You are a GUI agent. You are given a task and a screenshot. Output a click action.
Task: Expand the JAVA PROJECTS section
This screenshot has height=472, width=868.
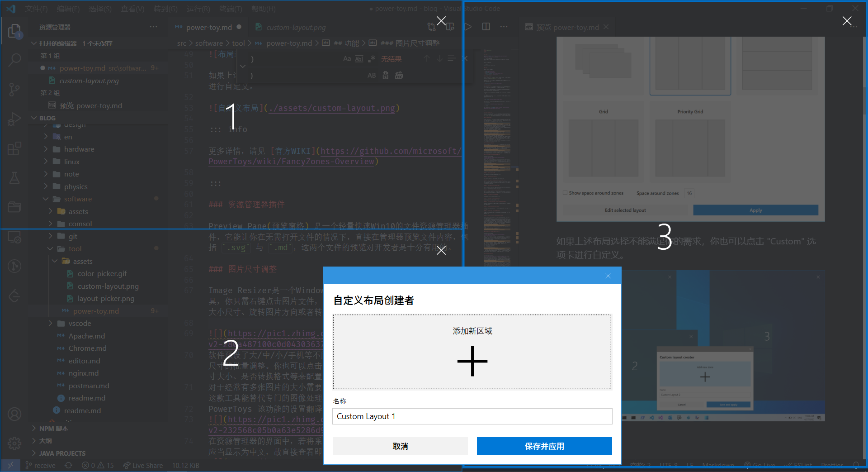point(62,453)
